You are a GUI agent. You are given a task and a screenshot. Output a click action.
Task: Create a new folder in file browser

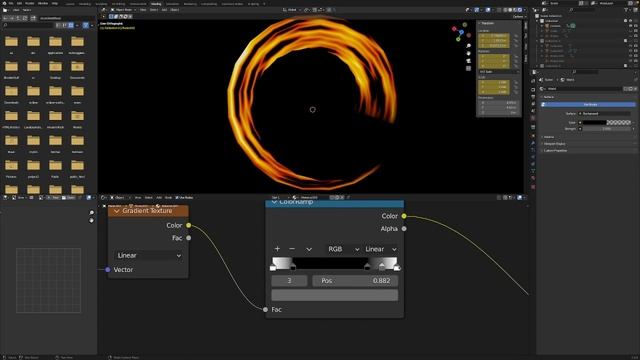pyautogui.click(x=33, y=18)
